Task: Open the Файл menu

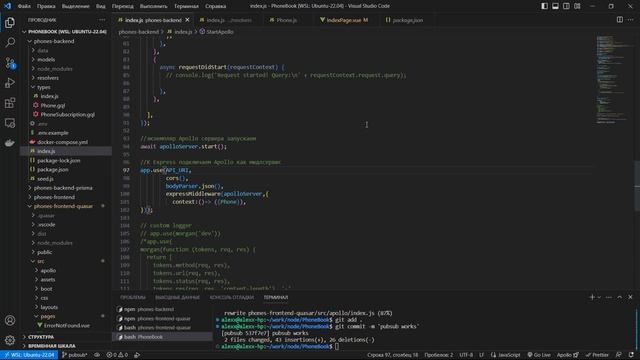Action: click(x=24, y=6)
